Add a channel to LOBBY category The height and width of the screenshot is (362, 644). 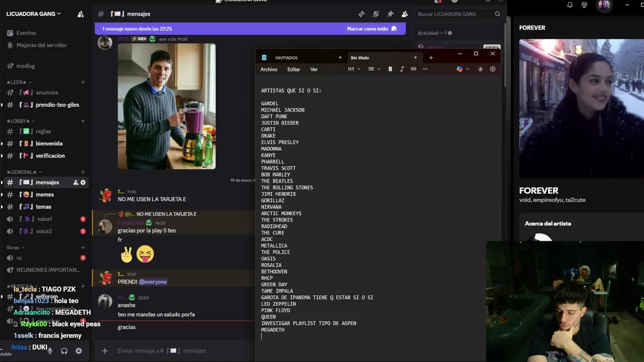(x=83, y=121)
